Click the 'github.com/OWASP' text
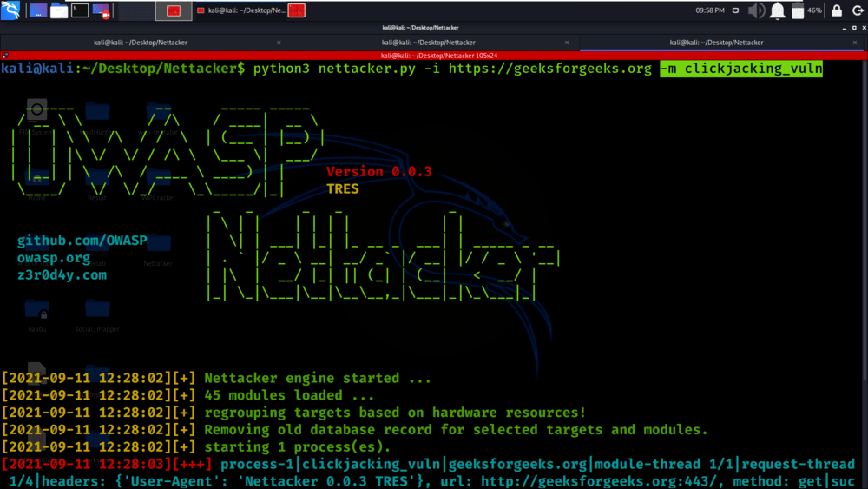The image size is (868, 489). [82, 241]
